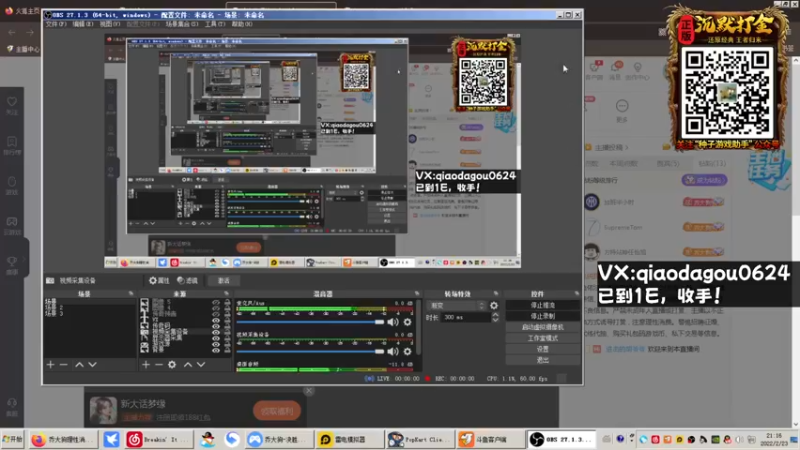The image size is (800, 450).
Task: Open the 工具 (Tools) menu in OBS
Action: [215, 24]
